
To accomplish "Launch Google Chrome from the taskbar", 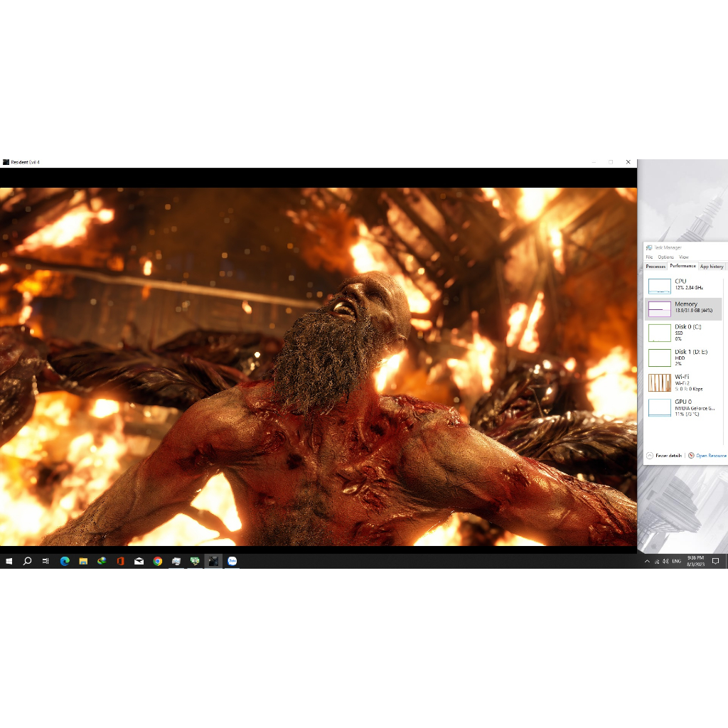I will 158,561.
